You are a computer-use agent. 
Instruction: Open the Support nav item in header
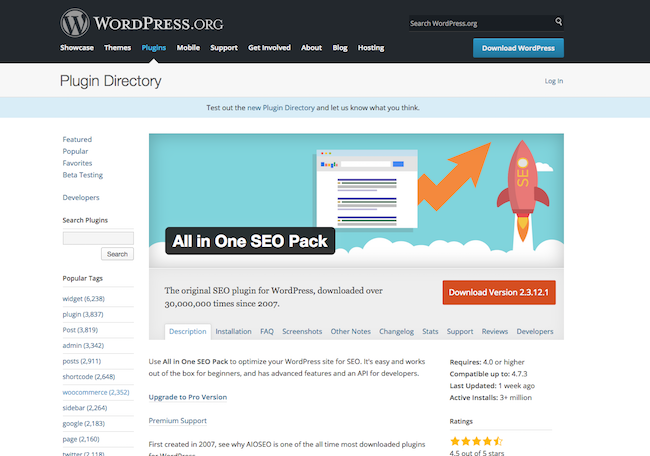point(224,48)
